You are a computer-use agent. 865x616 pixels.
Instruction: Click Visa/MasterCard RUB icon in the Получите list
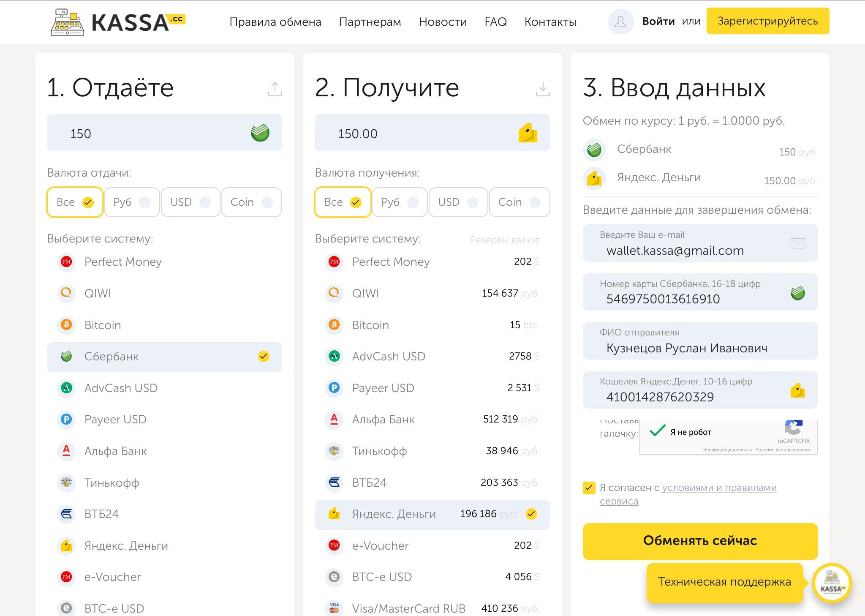click(x=334, y=608)
